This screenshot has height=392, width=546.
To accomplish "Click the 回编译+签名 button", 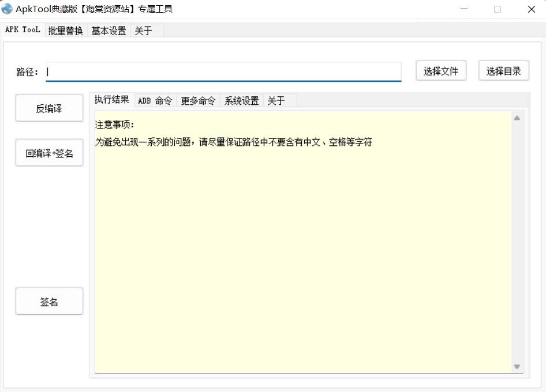I will (x=49, y=153).
